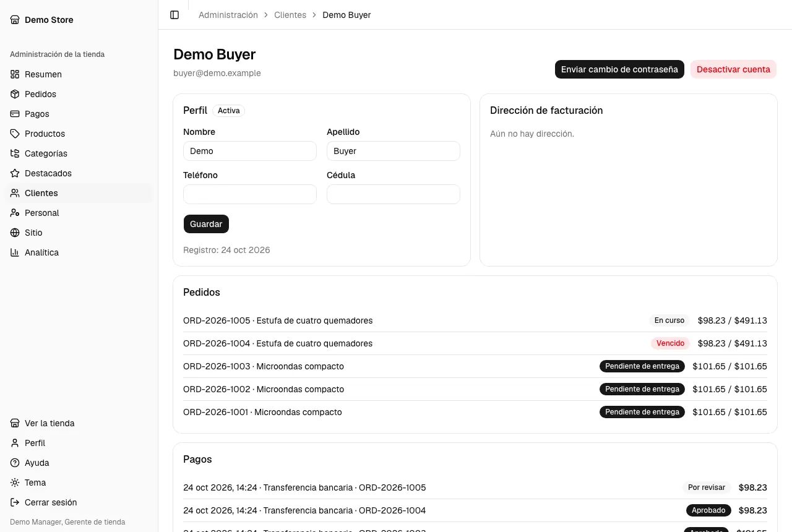Click the Analítica chart icon

click(15, 252)
